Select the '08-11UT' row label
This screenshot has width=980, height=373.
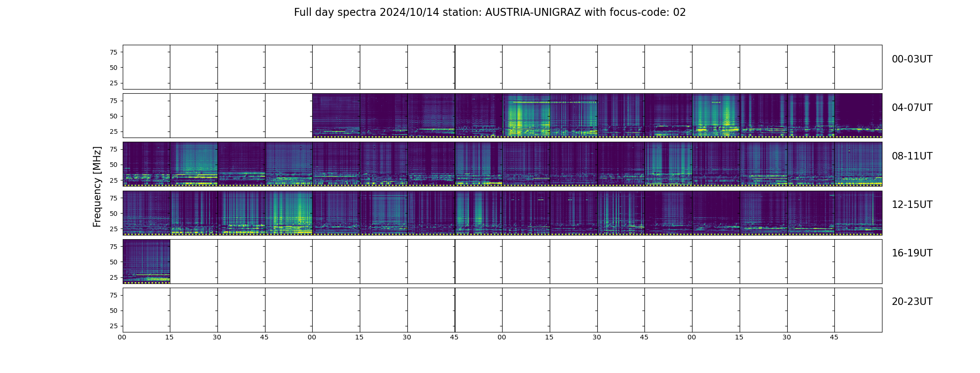click(x=912, y=156)
